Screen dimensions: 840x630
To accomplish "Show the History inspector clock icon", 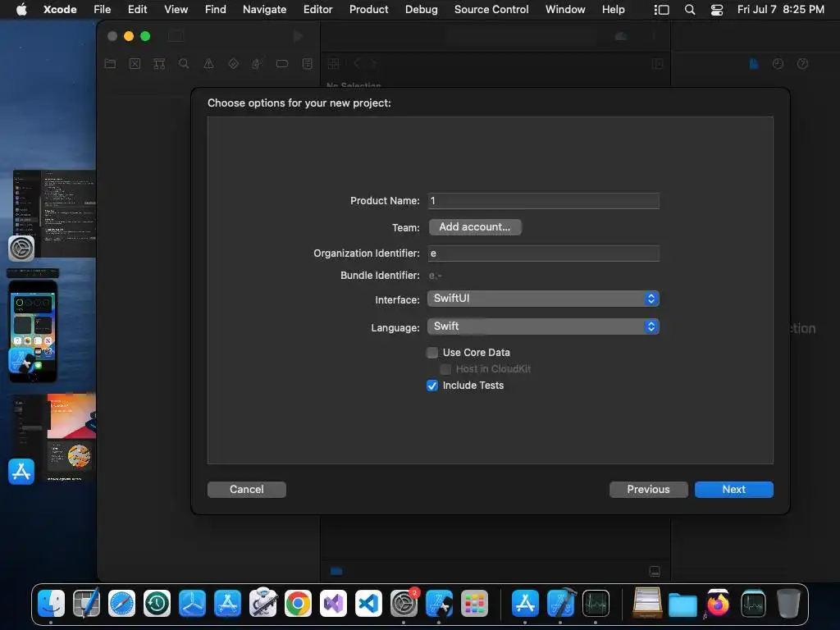I will 778,64.
